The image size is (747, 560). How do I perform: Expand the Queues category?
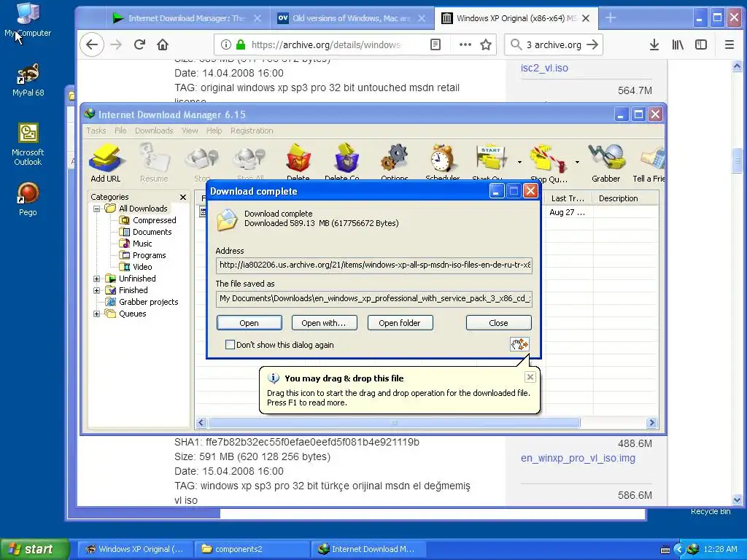[96, 314]
